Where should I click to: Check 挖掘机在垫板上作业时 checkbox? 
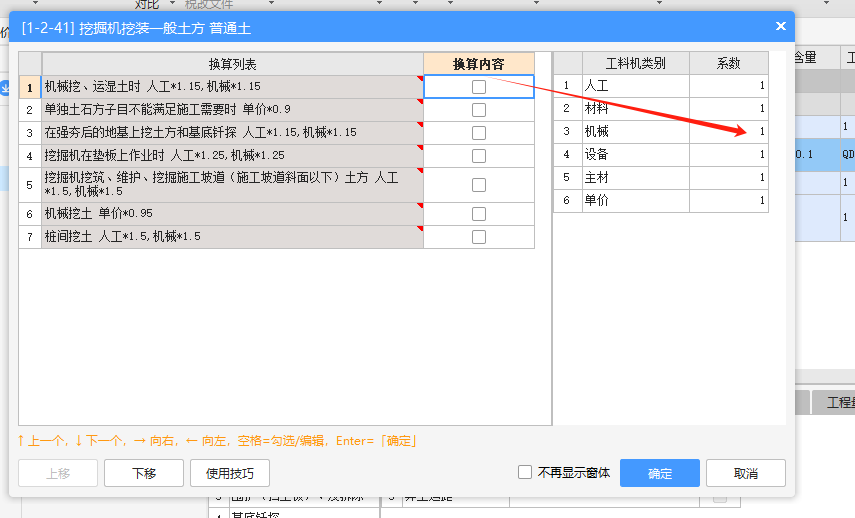[479, 156]
